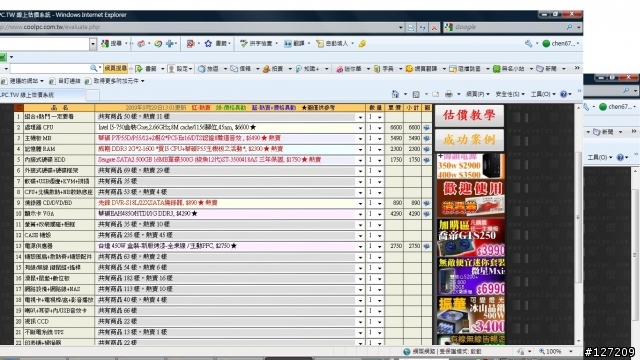Screen dimensions: 640x360
Task: Click the 喬帝 GTS250 $3990 ad banner
Action: point(471,238)
